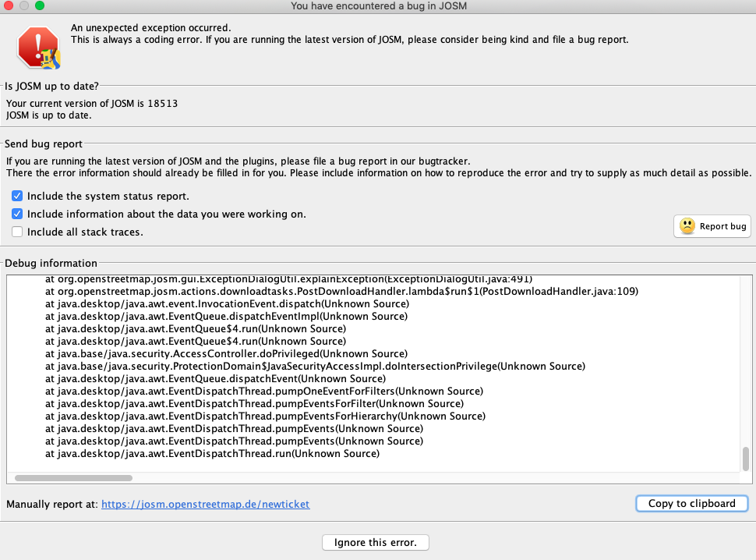Click the 'Debug information' section heading
Image resolution: width=756 pixels, height=560 pixels.
[51, 264]
